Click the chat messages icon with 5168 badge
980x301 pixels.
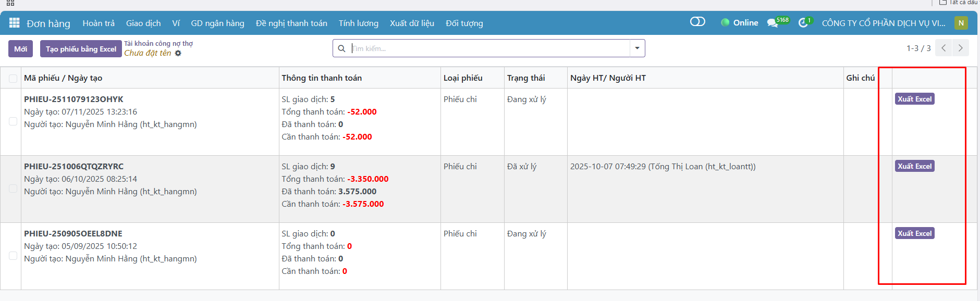[773, 23]
